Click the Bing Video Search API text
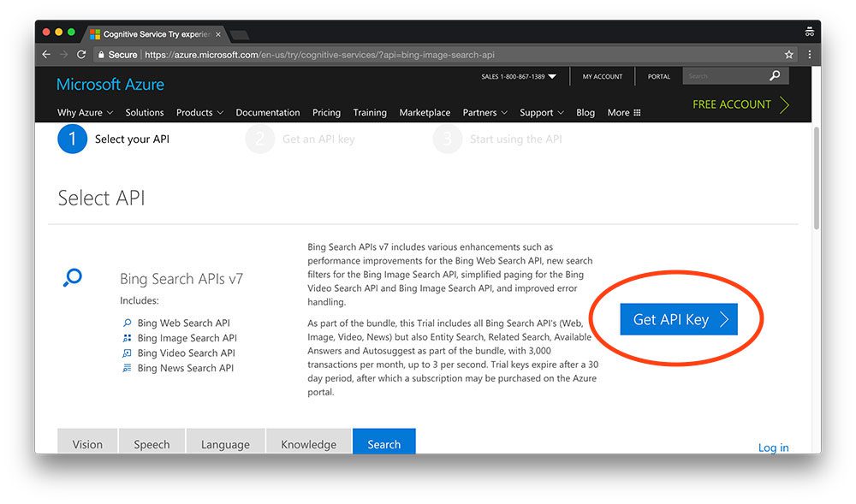 pos(186,353)
